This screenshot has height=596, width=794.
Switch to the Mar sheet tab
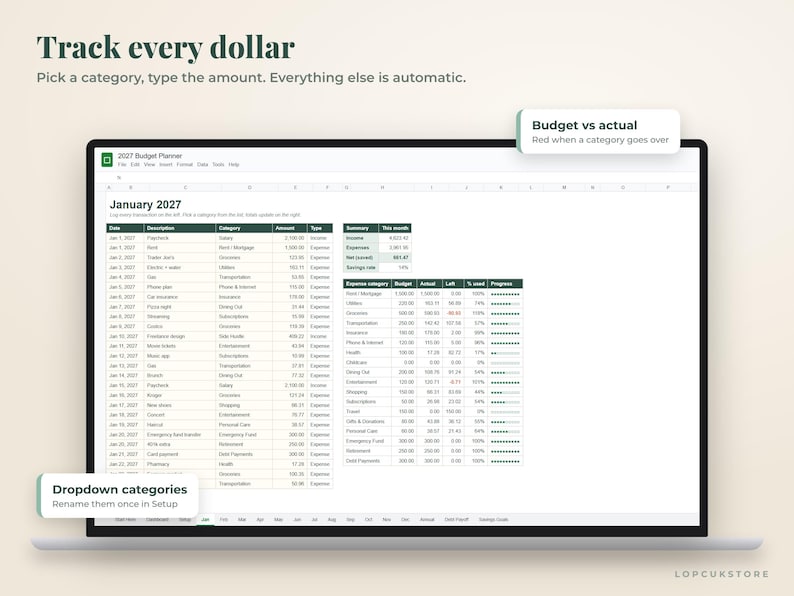[242, 520]
